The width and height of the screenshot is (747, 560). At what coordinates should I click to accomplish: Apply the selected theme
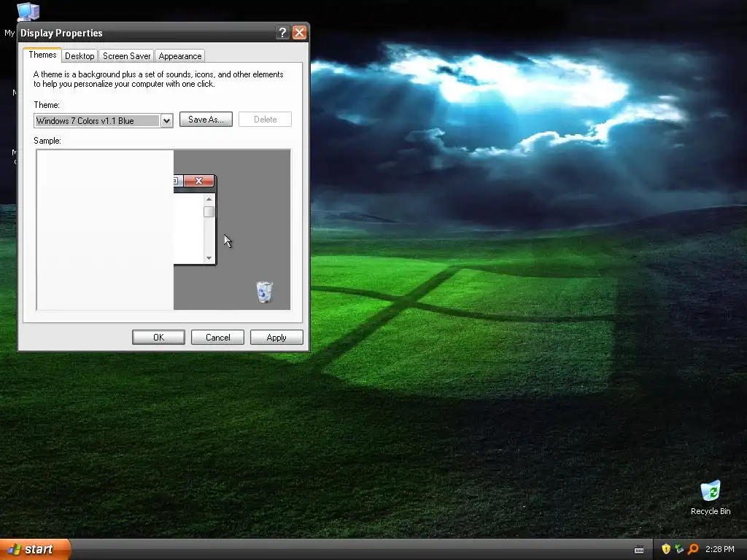[276, 337]
